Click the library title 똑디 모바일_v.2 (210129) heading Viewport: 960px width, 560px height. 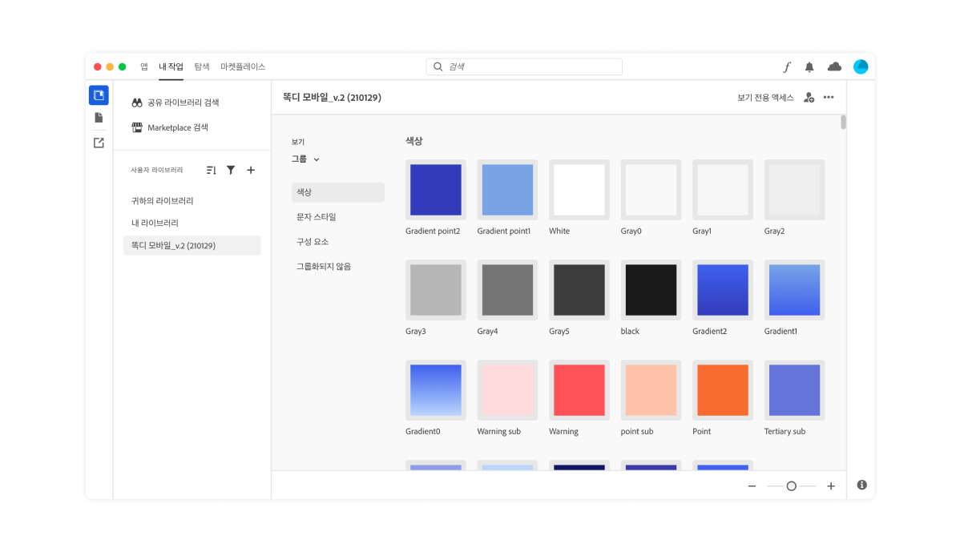click(x=332, y=97)
